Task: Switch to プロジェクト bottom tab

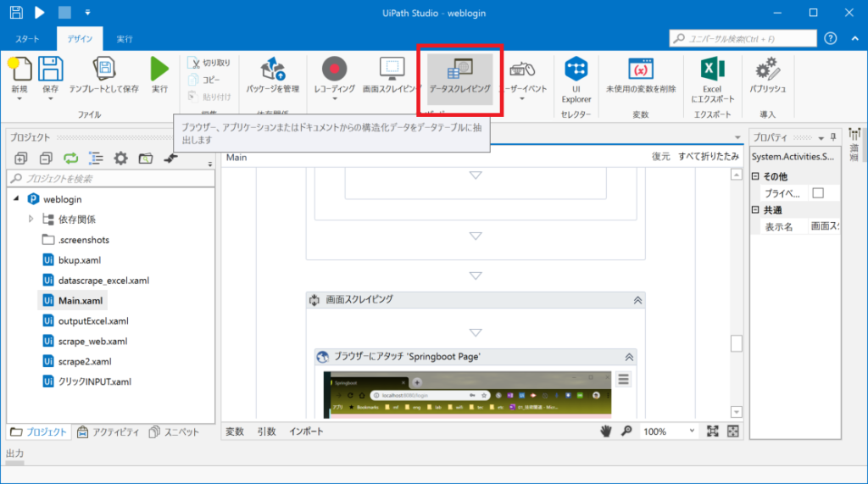Action: [x=39, y=432]
